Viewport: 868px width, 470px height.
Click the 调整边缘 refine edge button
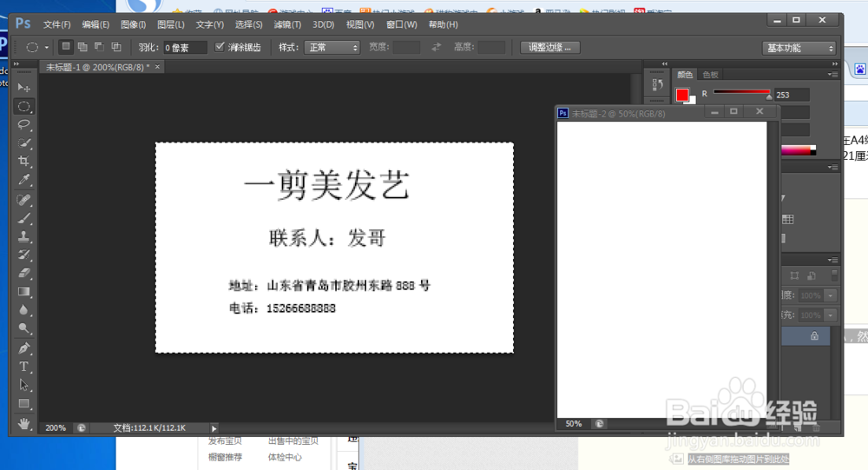[x=549, y=47]
